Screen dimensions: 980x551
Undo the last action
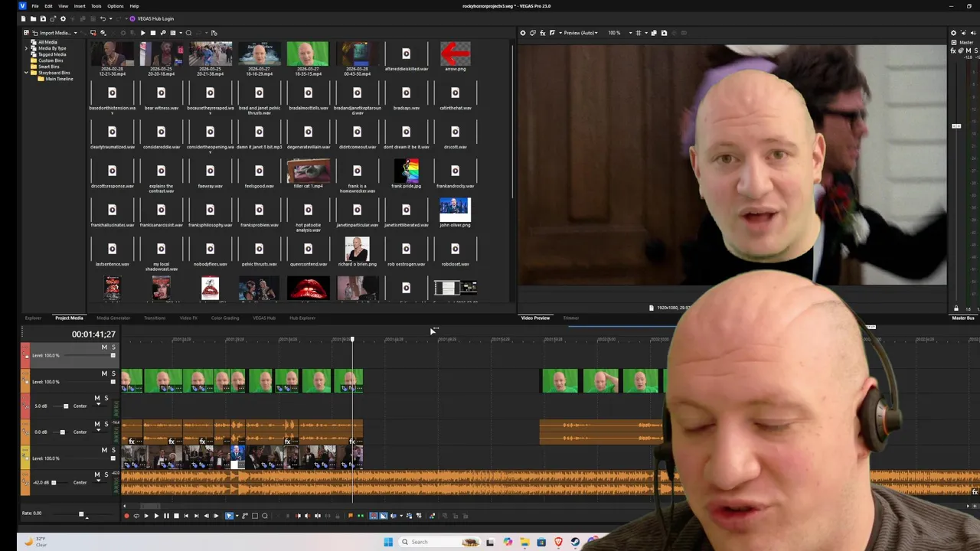click(x=103, y=19)
